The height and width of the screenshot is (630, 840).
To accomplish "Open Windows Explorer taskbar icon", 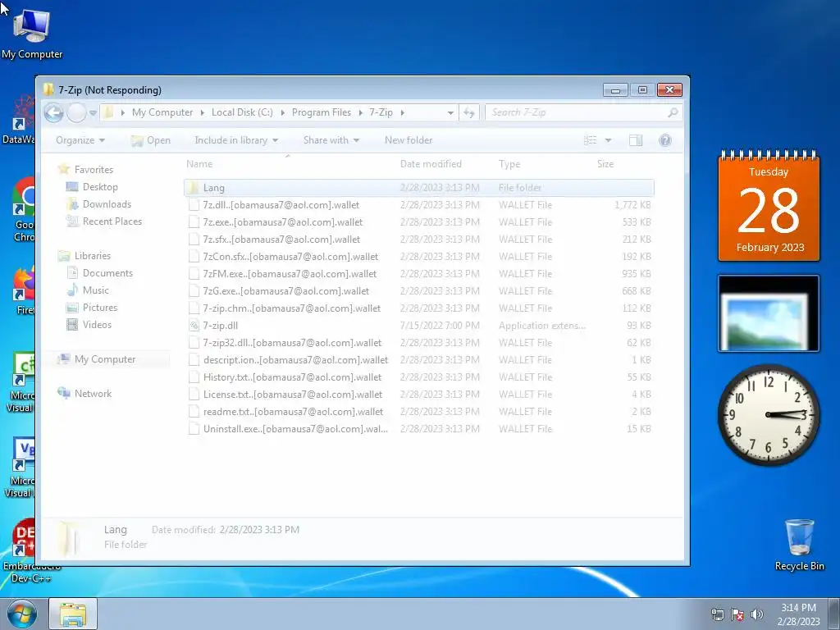I will point(73,614).
